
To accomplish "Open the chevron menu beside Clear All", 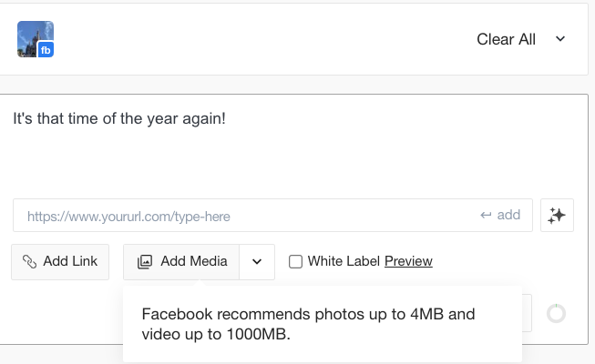I will 560,38.
